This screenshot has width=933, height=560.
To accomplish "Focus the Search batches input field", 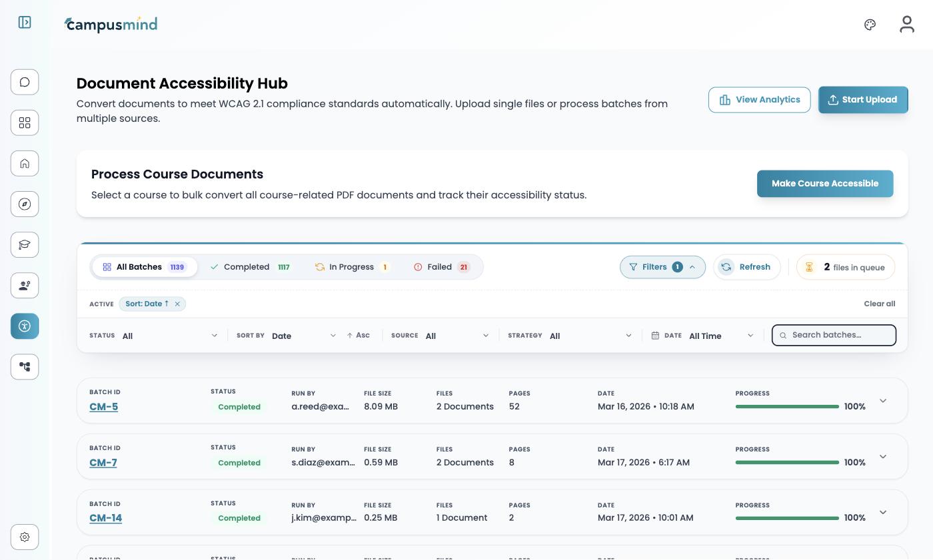I will pos(834,336).
